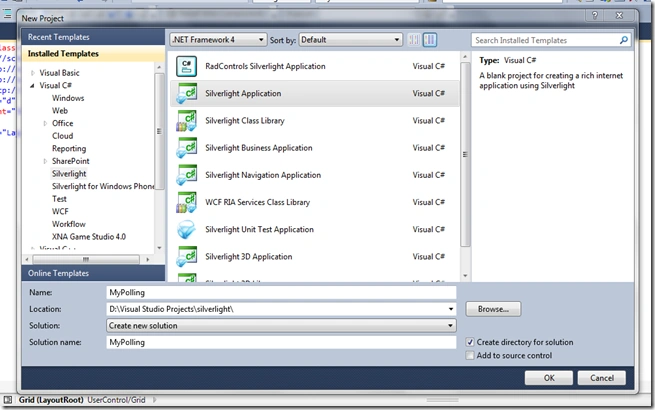The width and height of the screenshot is (655, 410).
Task: Open the Online Templates section
Action: (94, 273)
